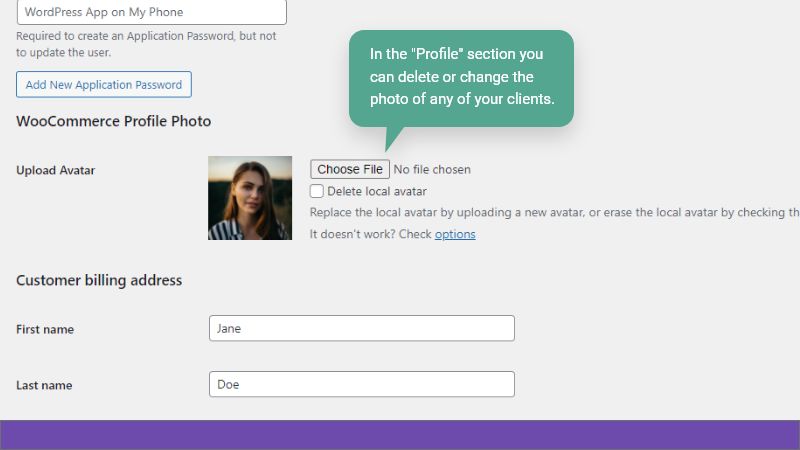Click the "It doesn't work? Check" text

coord(370,234)
